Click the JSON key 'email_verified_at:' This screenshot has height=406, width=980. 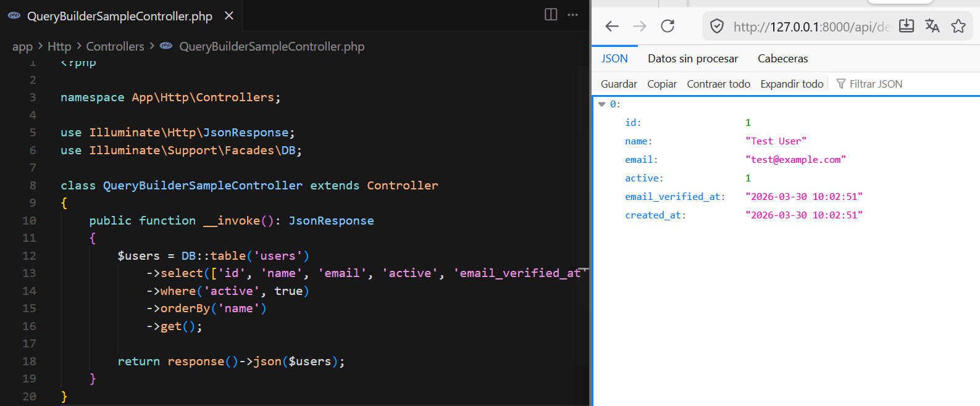pyautogui.click(x=675, y=197)
